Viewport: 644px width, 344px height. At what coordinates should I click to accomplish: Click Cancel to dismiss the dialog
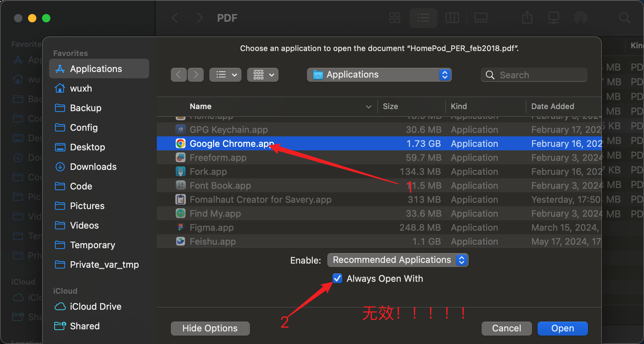[x=506, y=328]
